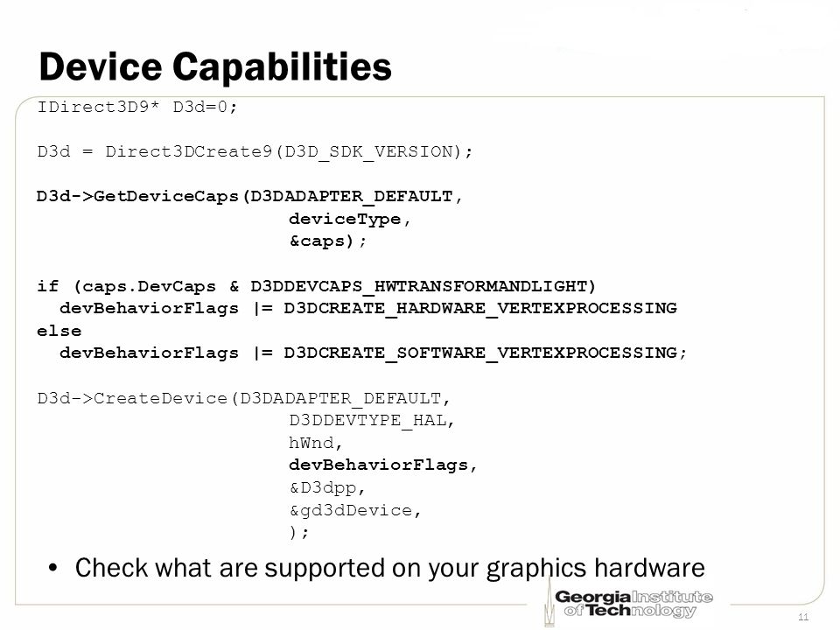Click the bullet about supported graphics hardware

[376, 568]
